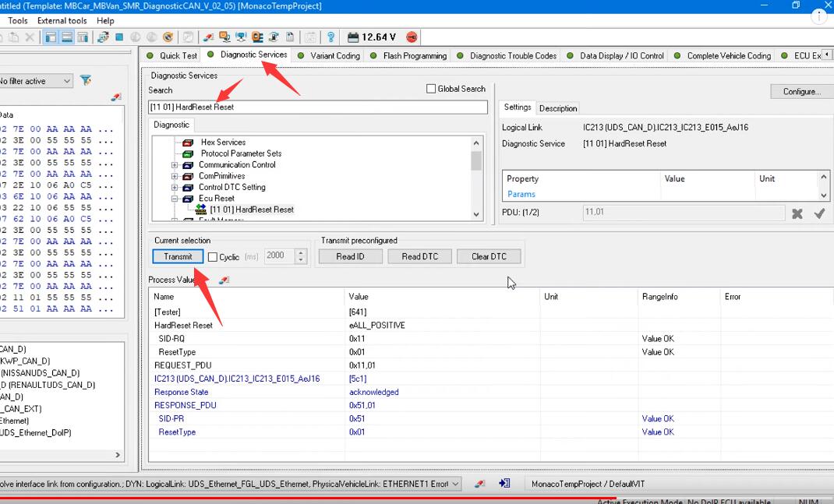Enable the Global Search checkbox

pyautogui.click(x=431, y=89)
